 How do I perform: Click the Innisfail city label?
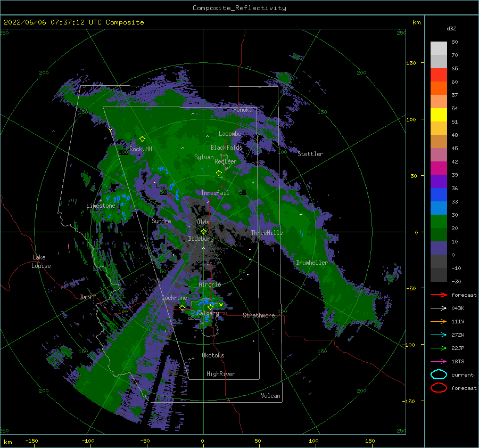(x=215, y=193)
